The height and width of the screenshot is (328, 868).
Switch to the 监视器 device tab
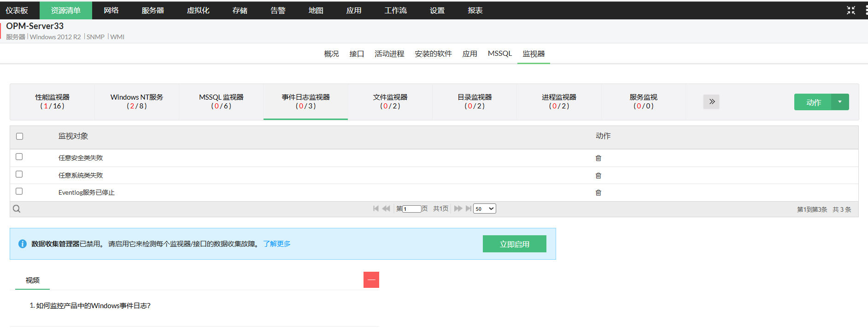(534, 54)
